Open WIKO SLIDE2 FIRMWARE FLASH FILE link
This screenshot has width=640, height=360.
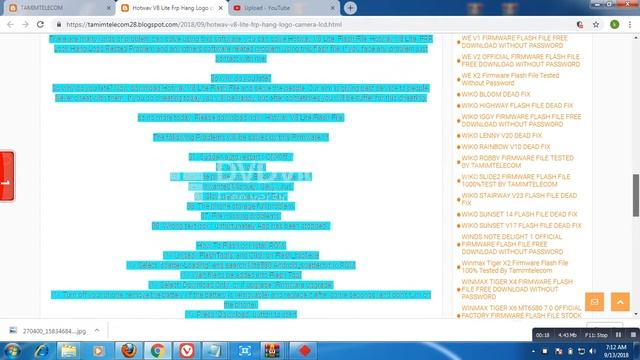tap(516, 180)
